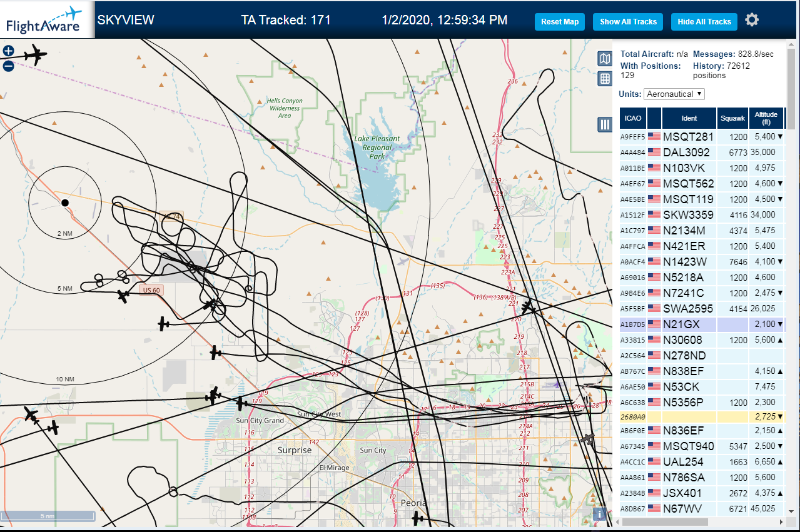800x532 pixels.
Task: Click Show All Tracks
Action: click(x=628, y=22)
